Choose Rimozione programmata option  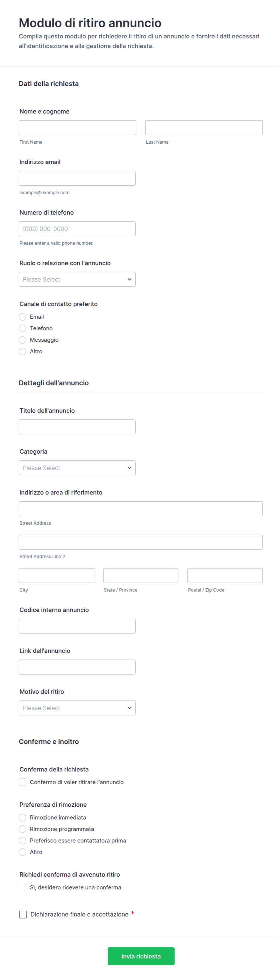click(x=23, y=829)
